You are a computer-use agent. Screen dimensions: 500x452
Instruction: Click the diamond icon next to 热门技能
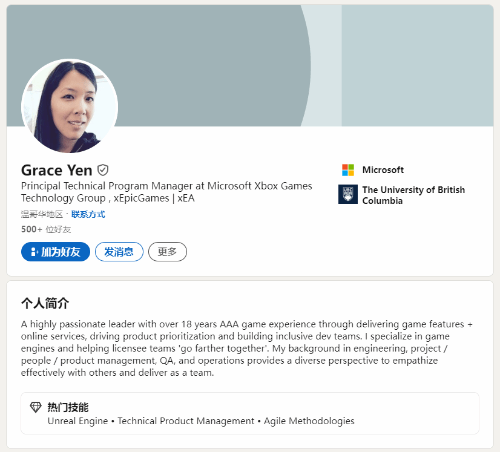[36, 407]
